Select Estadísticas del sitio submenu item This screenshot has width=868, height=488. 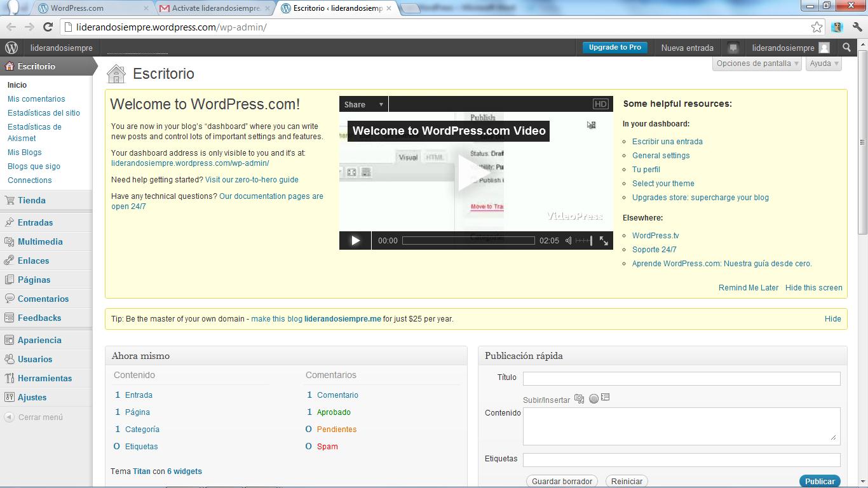44,113
